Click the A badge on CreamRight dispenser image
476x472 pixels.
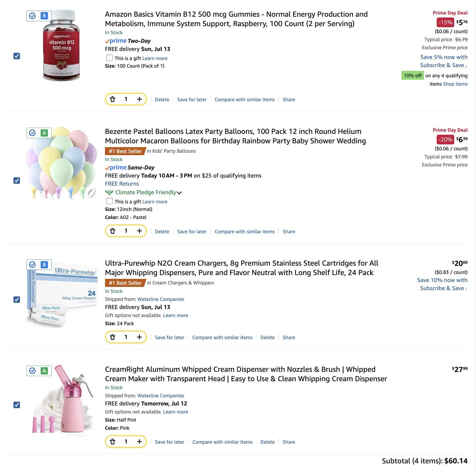coord(44,371)
